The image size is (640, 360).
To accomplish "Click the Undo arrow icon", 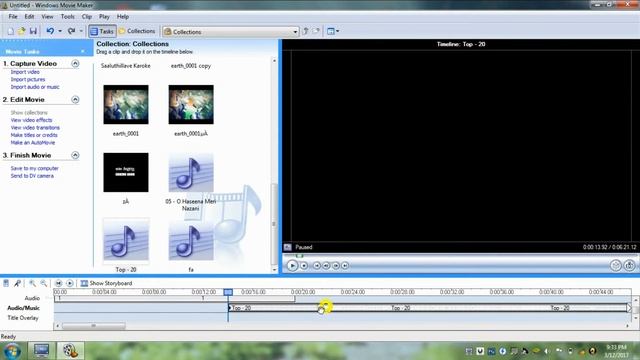I will (x=50, y=31).
